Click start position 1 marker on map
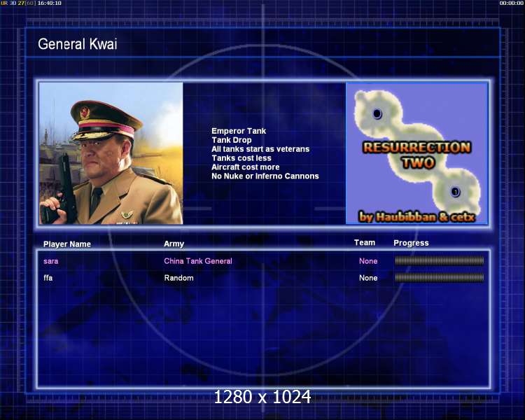 455,192
